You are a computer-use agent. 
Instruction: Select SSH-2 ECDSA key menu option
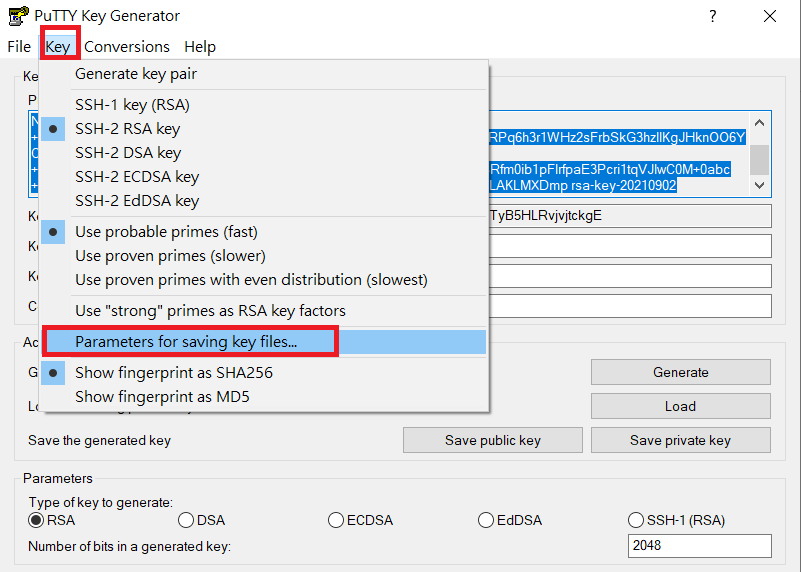click(x=264, y=177)
